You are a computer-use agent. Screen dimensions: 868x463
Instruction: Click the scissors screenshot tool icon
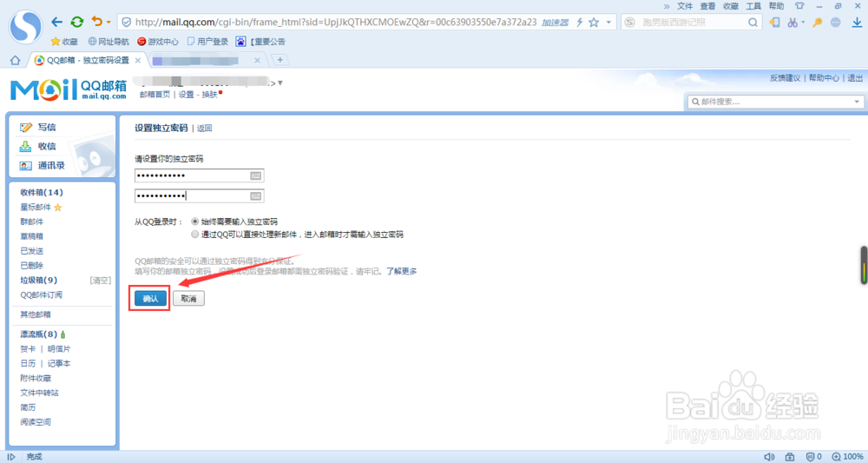(792, 23)
